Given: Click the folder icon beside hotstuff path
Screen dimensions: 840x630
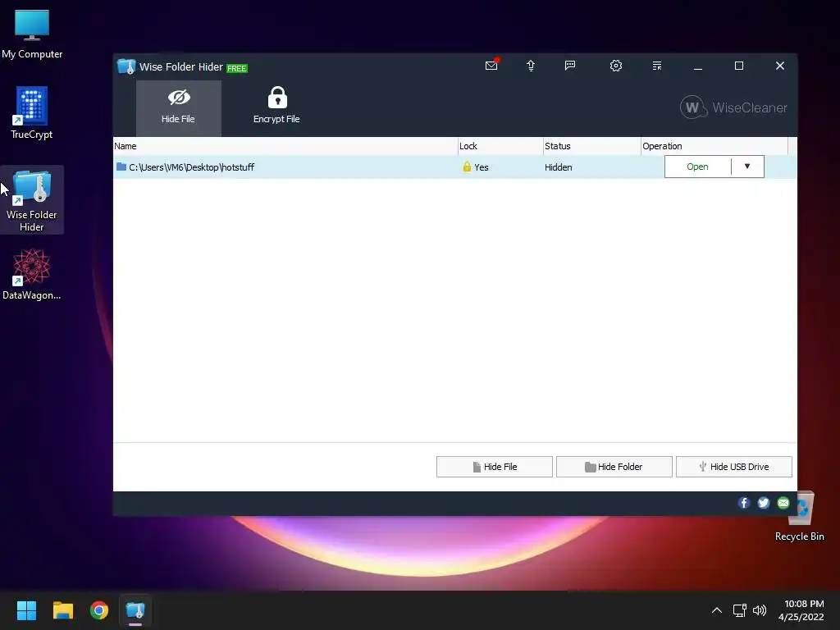Looking at the screenshot, I should click(x=121, y=167).
